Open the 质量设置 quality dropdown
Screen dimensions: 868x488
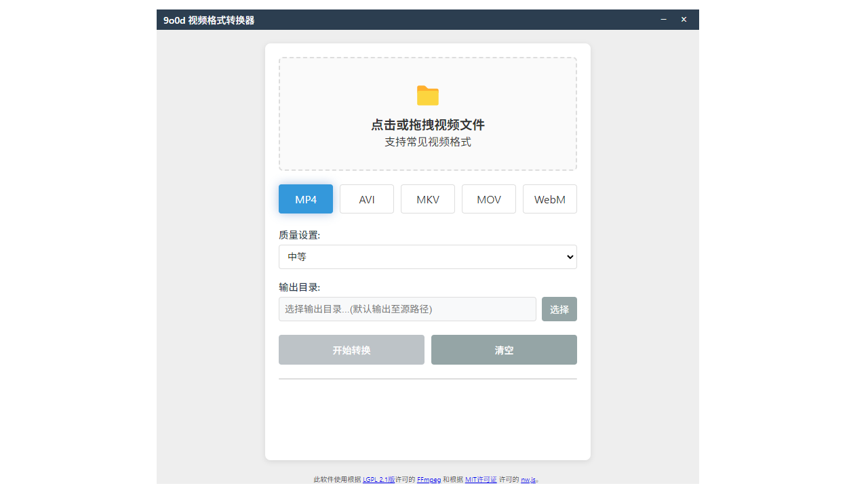428,257
